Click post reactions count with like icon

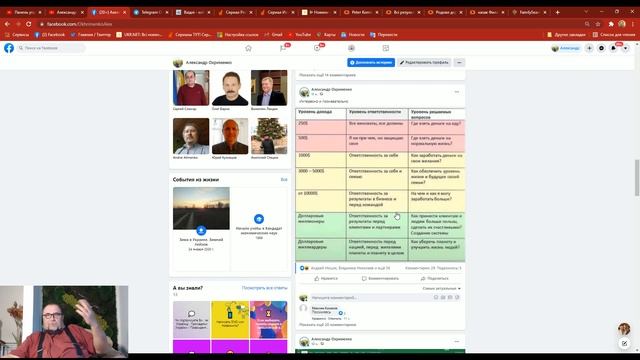[x=345, y=268]
